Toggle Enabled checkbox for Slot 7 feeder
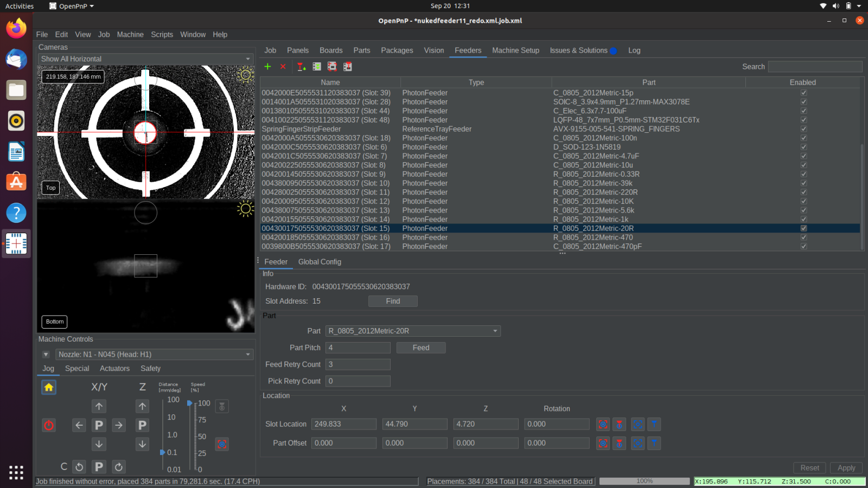Image resolution: width=868 pixels, height=488 pixels. (803, 156)
